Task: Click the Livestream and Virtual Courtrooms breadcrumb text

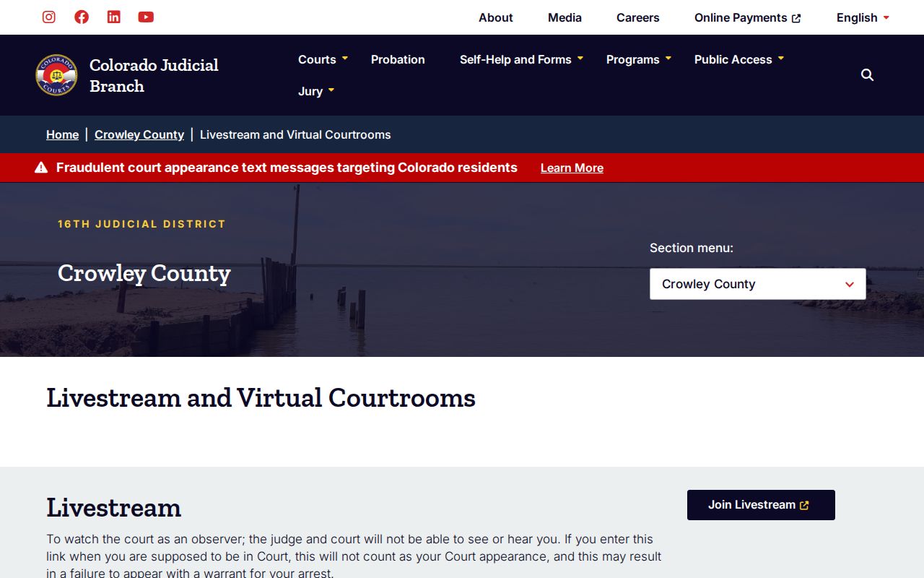Action: 295,134
